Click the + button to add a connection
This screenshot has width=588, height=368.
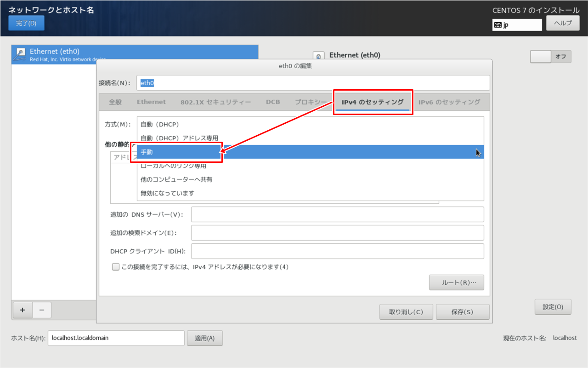(22, 310)
